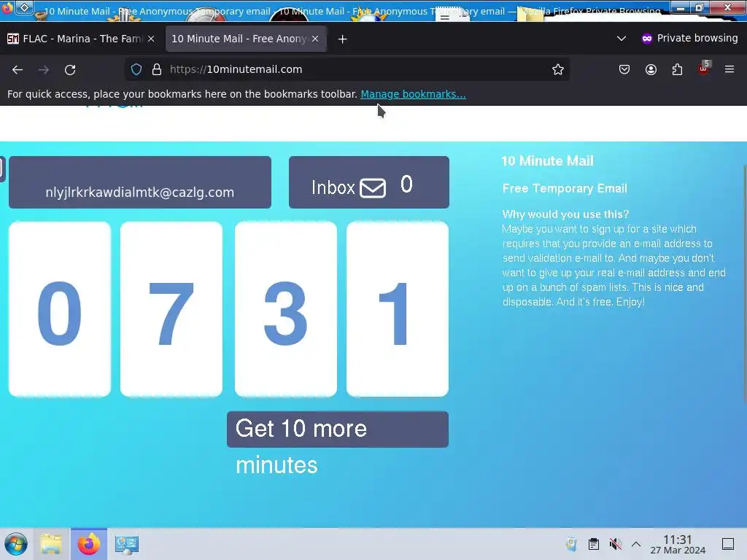Open the uBlock Origin extension icon
Screen dimensions: 747x560
point(704,69)
